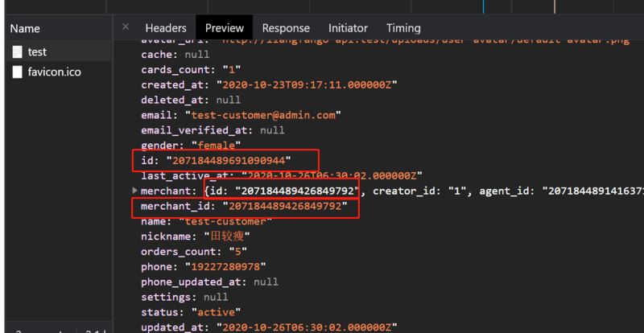Select the Preview tab
The image size is (644, 333).
click(225, 28)
